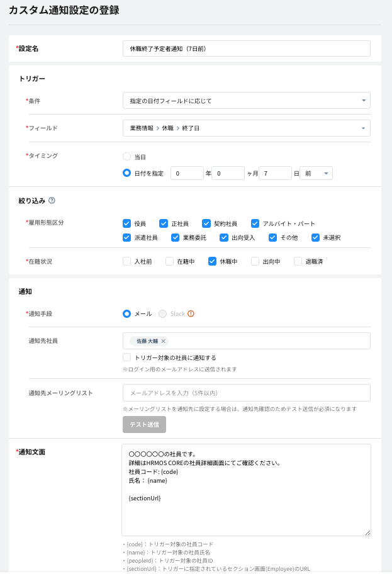Screen dimensions: 392x574
Task: Focus the ヶ月 (months) number field
Action: click(228, 173)
